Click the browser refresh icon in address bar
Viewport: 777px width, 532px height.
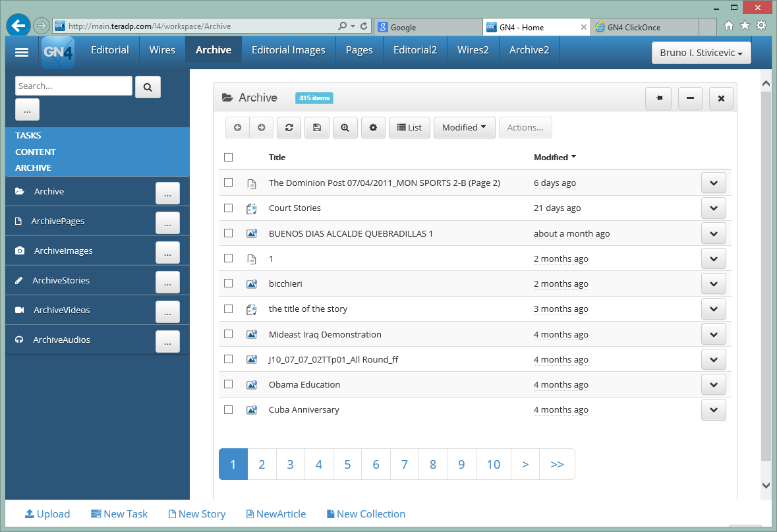[x=364, y=26]
